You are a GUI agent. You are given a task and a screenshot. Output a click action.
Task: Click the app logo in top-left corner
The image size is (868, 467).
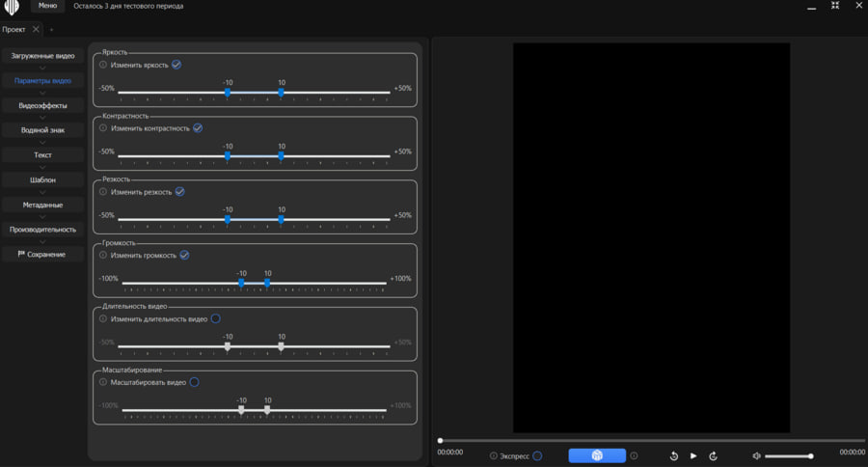click(x=13, y=8)
